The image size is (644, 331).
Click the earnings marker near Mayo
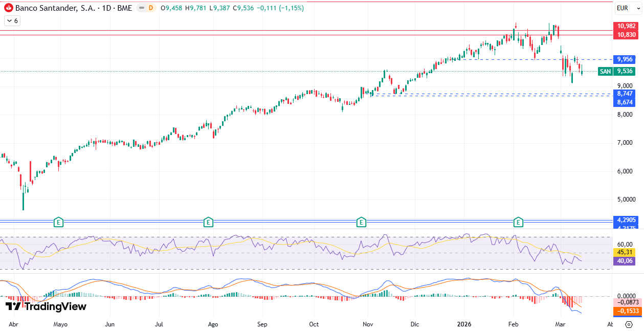(x=59, y=222)
